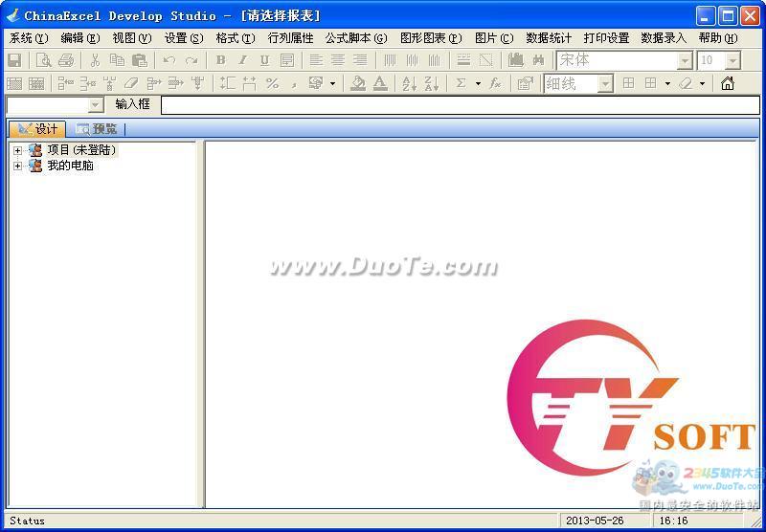Align text left
766x532 pixels.
316,60
